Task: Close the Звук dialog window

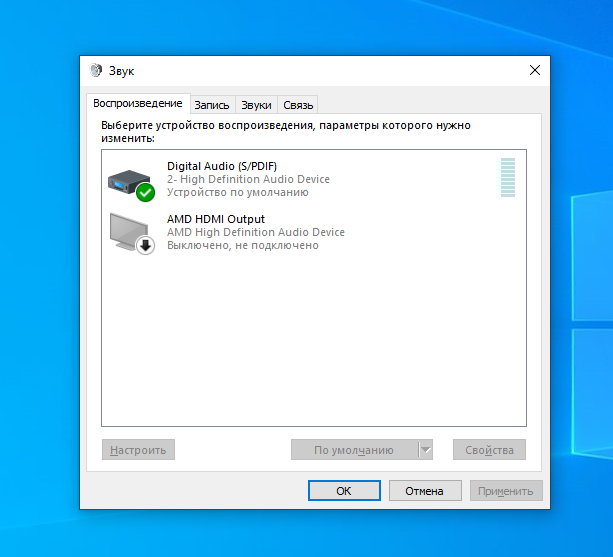Action: point(534,70)
